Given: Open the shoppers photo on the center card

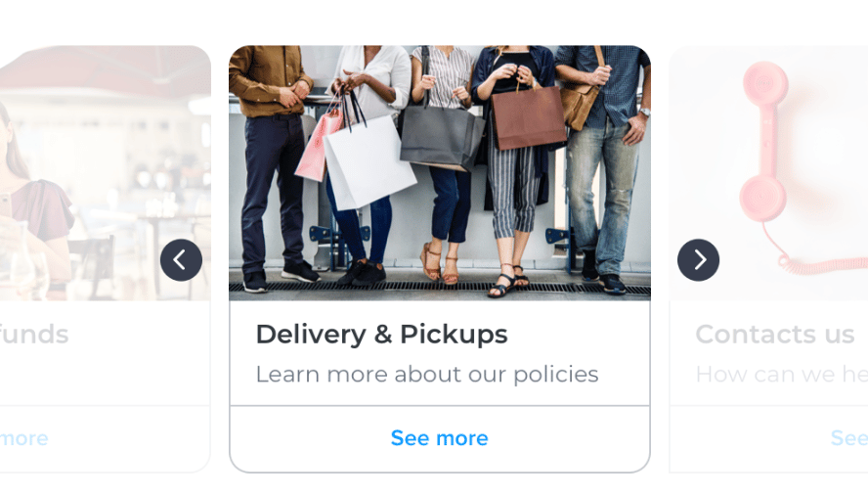Looking at the screenshot, I should [440, 173].
